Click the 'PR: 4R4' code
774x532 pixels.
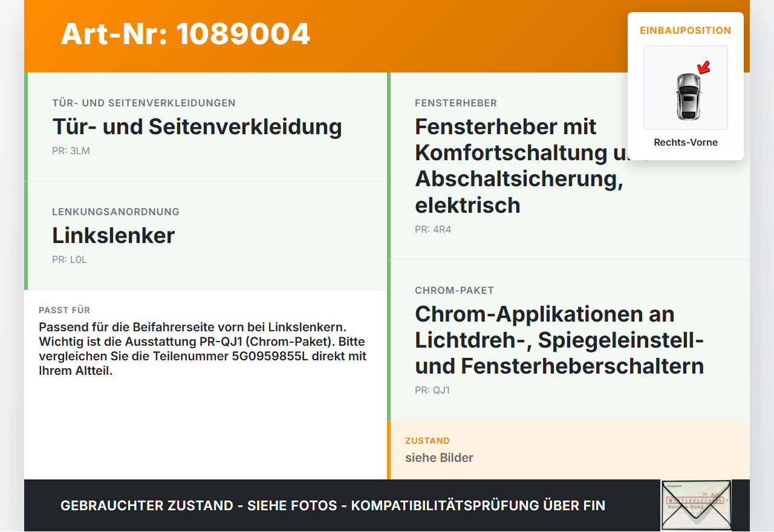pyautogui.click(x=433, y=230)
